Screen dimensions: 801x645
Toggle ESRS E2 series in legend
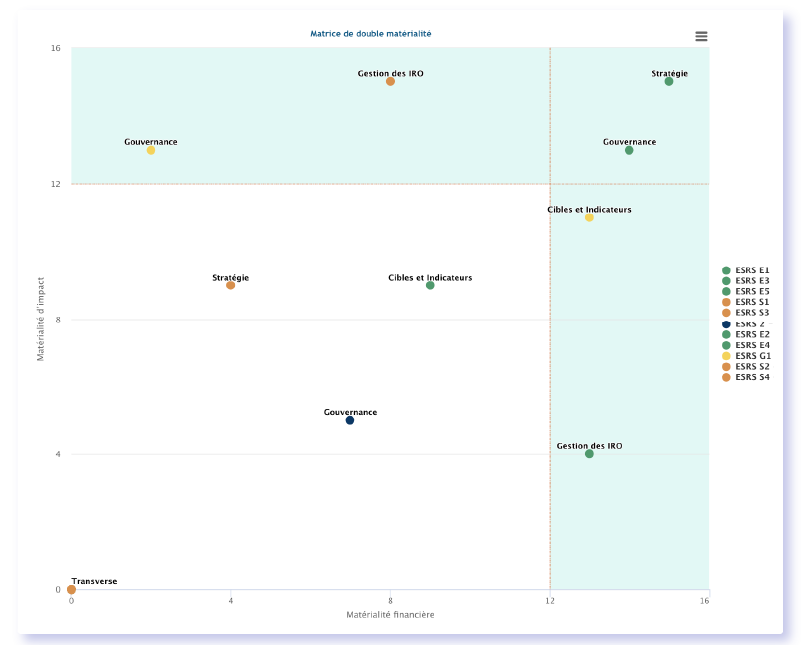745,335
